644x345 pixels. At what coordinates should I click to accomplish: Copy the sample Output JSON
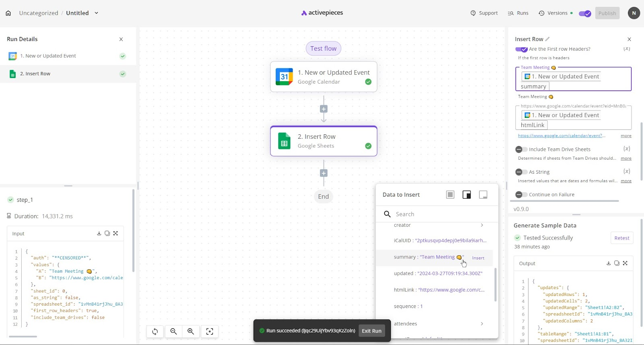pyautogui.click(x=617, y=263)
